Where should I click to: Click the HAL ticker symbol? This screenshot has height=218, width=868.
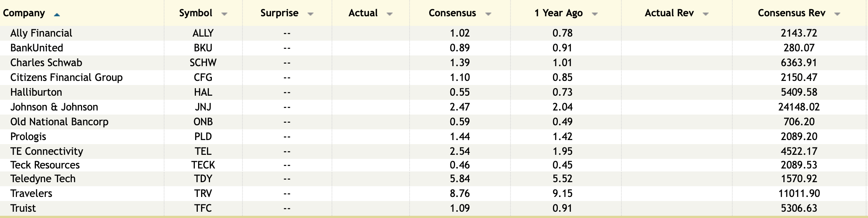pos(203,92)
